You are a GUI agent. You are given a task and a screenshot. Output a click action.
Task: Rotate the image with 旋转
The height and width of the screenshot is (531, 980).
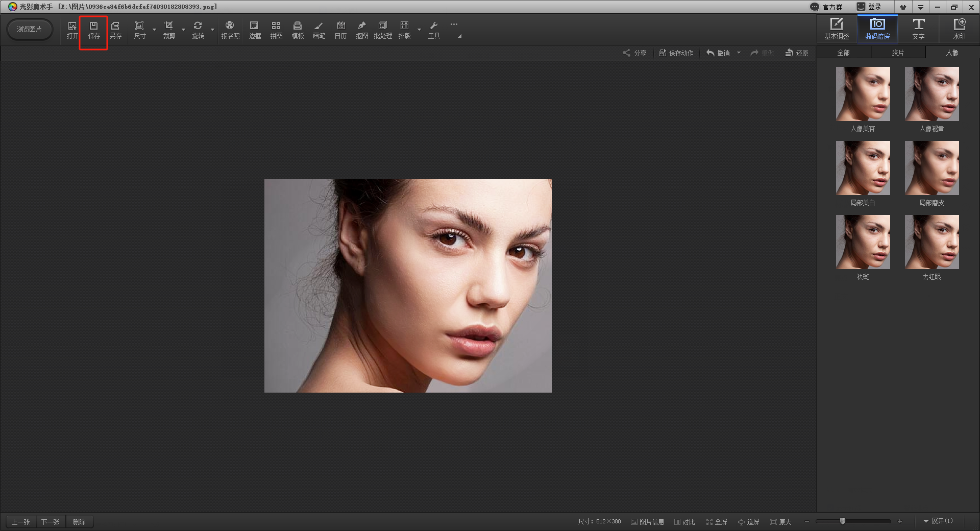198,30
